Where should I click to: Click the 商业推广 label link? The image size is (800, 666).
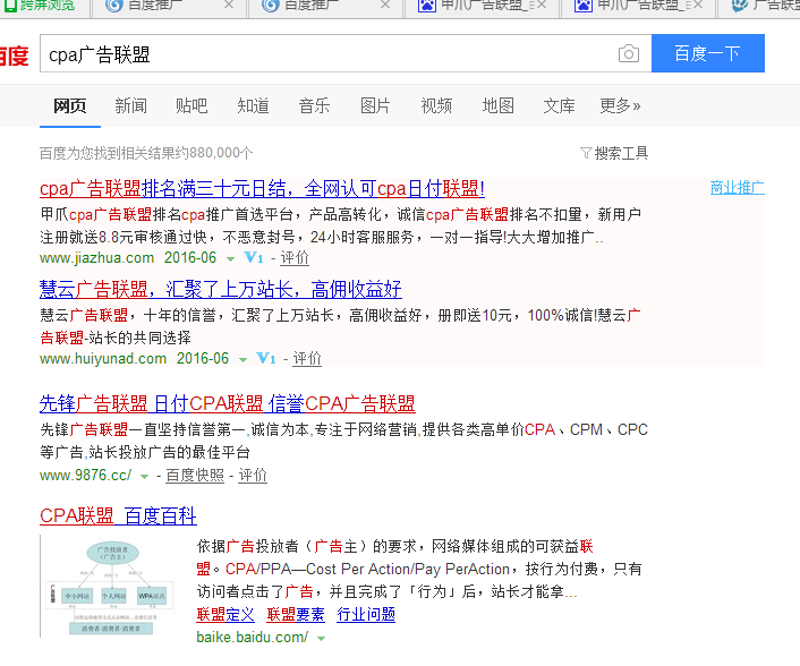737,188
